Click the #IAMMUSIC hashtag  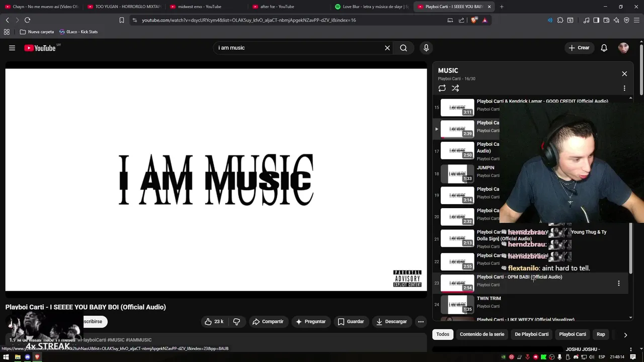(x=138, y=340)
